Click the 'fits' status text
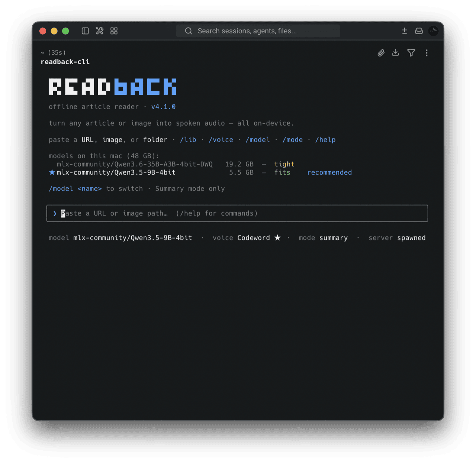This screenshot has height=463, width=476. pyautogui.click(x=282, y=172)
